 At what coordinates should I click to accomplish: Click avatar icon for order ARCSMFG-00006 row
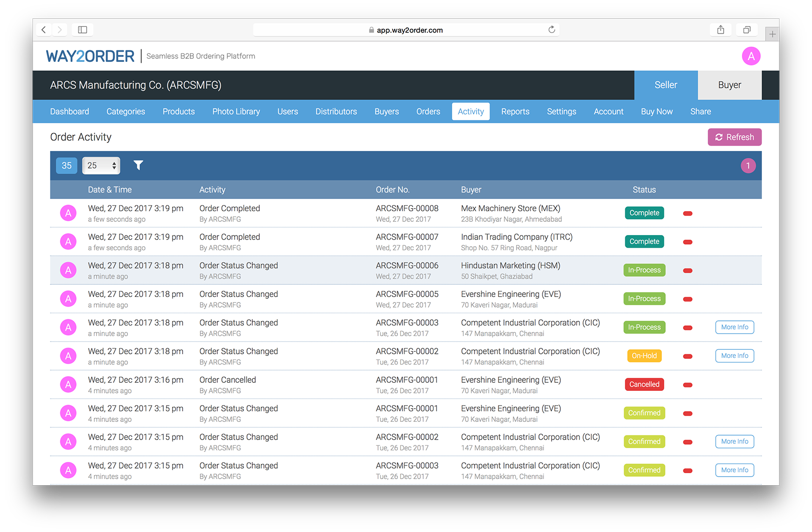coord(69,271)
